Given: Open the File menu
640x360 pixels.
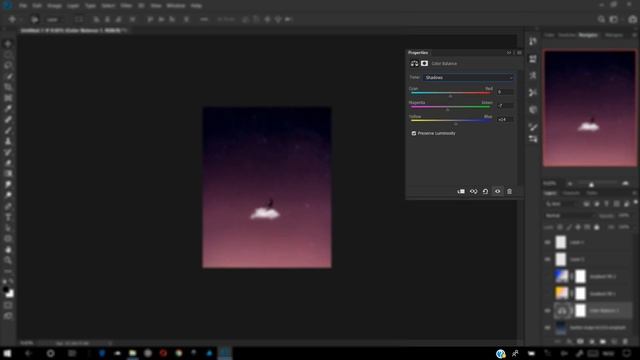Looking at the screenshot, I should (23, 6).
